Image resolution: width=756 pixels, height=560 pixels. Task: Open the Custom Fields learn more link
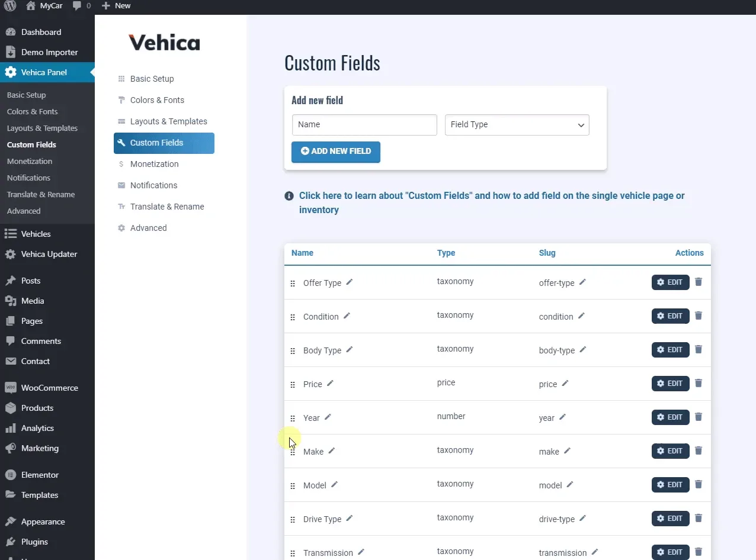click(492, 202)
